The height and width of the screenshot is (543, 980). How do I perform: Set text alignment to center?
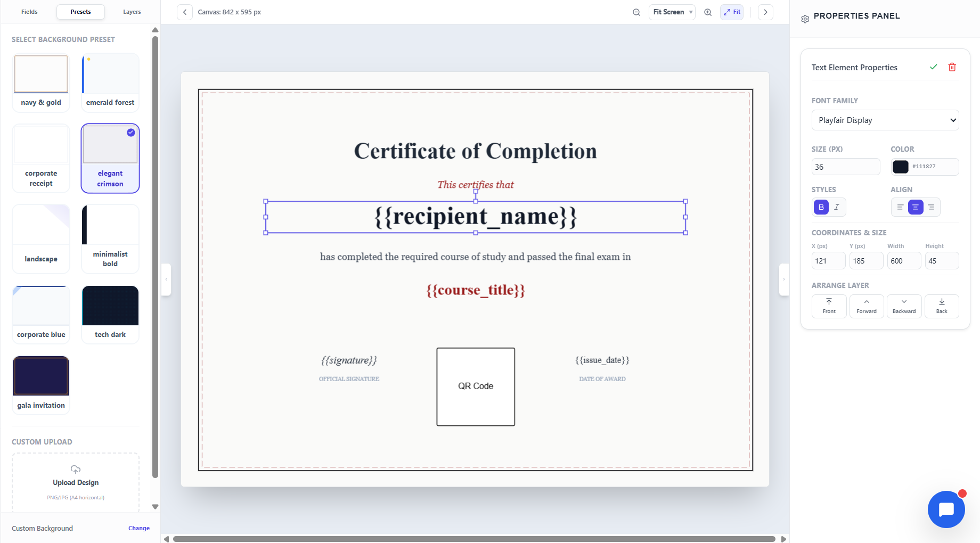(916, 207)
